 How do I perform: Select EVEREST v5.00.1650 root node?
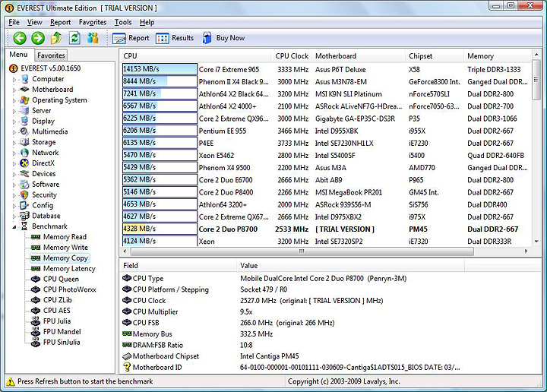[51, 68]
